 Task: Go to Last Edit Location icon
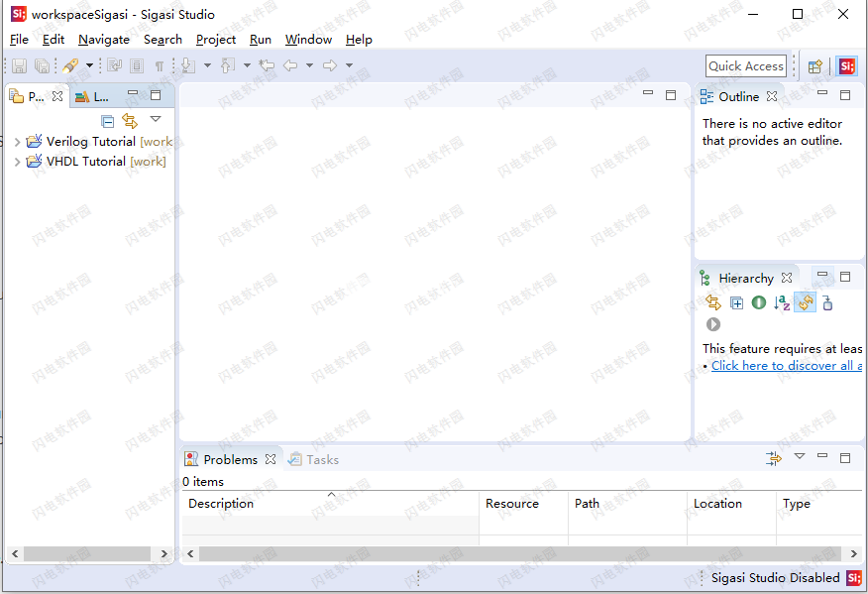(267, 65)
